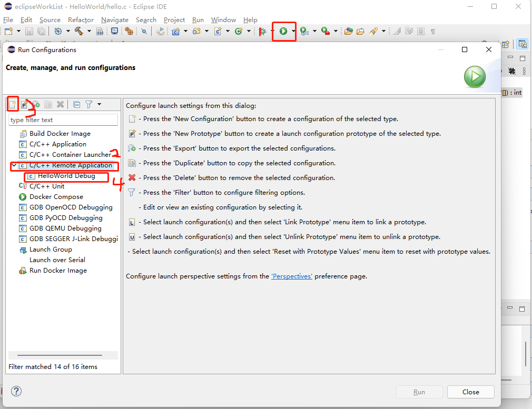532x409 pixels.
Task: Click the Save All icon in main toolbar
Action: pos(42,31)
